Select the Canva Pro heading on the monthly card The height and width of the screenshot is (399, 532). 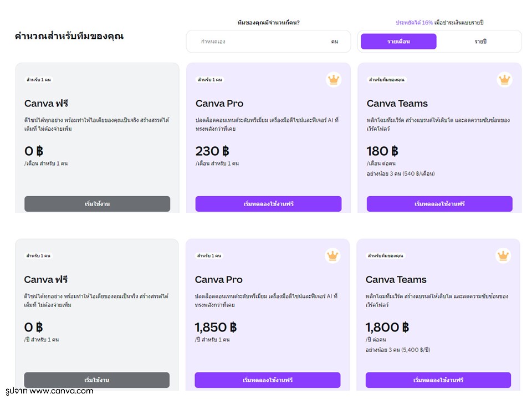coord(219,104)
